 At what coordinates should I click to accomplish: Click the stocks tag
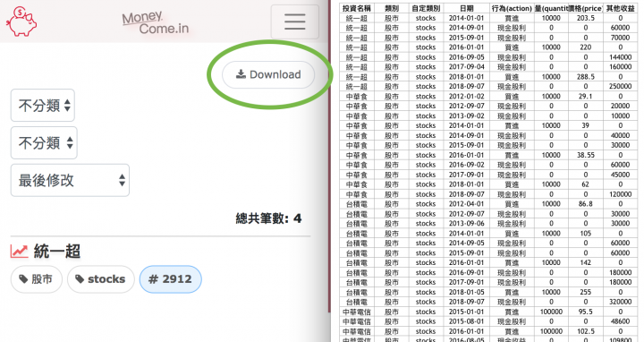pos(101,279)
